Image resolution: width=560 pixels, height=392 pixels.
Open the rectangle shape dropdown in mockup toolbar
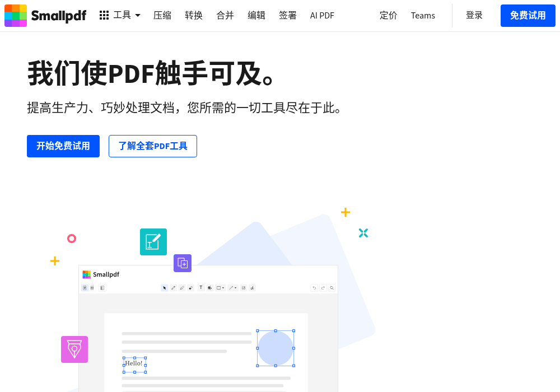[220, 288]
